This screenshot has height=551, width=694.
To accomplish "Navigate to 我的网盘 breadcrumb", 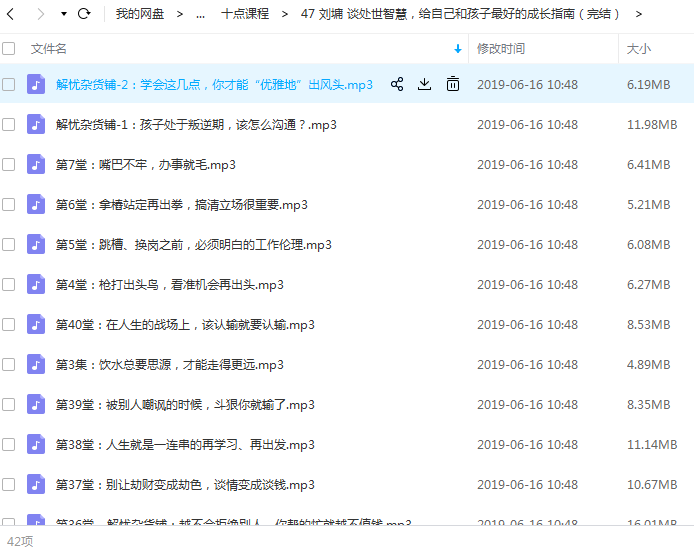I will [139, 14].
